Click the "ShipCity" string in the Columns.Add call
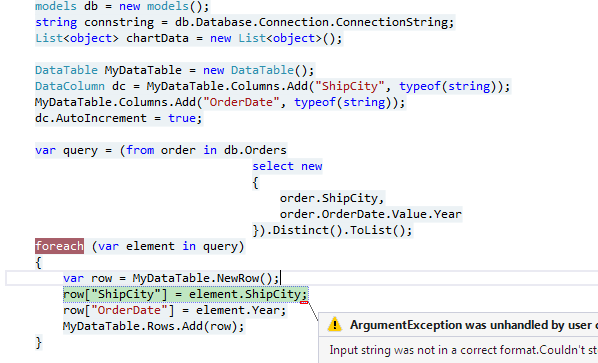 pyautogui.click(x=349, y=86)
